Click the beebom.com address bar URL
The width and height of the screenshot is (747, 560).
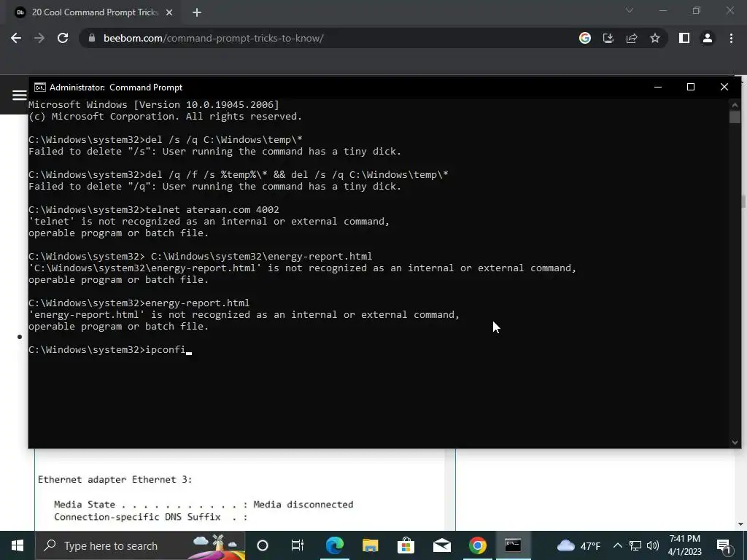tap(214, 38)
